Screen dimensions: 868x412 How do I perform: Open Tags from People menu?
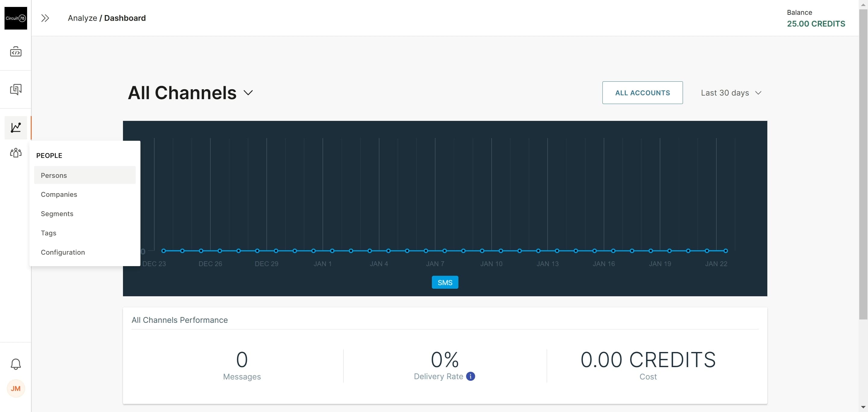click(85, 233)
